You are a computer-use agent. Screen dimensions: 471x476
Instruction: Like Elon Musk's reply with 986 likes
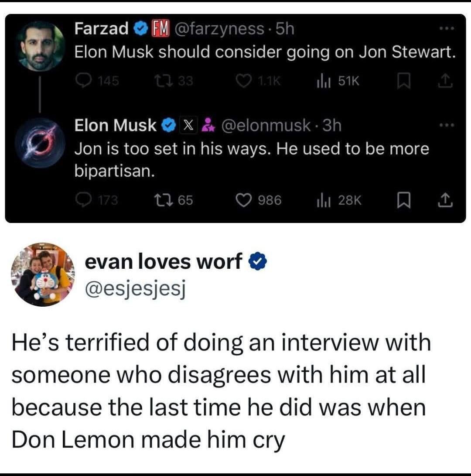[243, 200]
